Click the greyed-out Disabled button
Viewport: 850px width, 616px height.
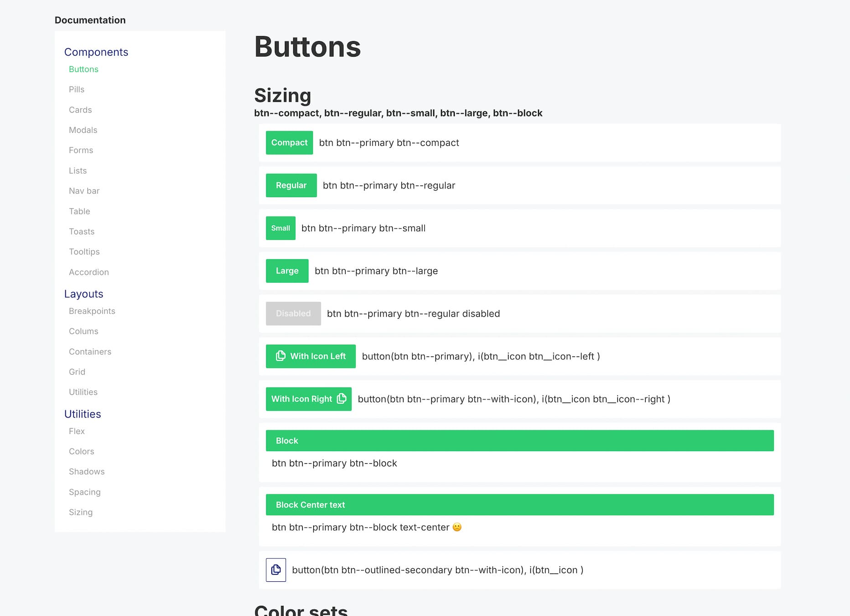[293, 314]
